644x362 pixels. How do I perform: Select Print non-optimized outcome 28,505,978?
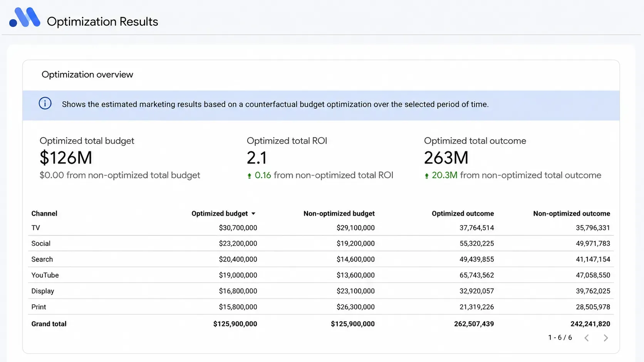coord(593,307)
